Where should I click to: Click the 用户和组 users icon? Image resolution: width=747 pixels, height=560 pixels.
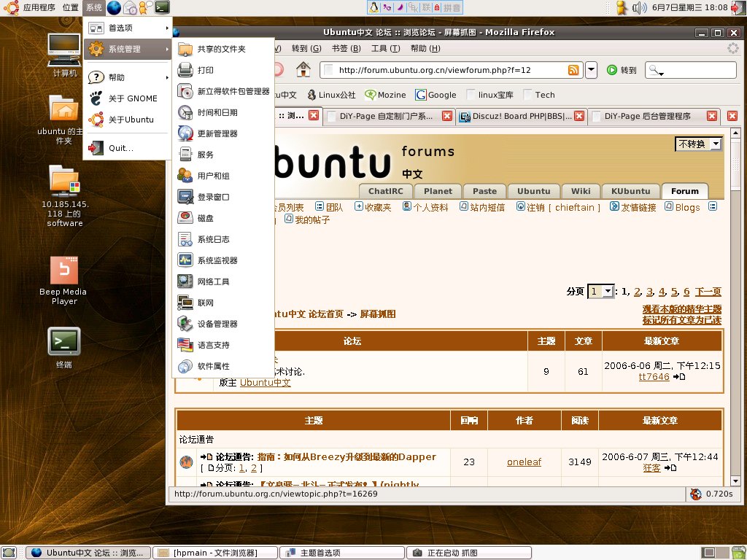click(x=185, y=176)
